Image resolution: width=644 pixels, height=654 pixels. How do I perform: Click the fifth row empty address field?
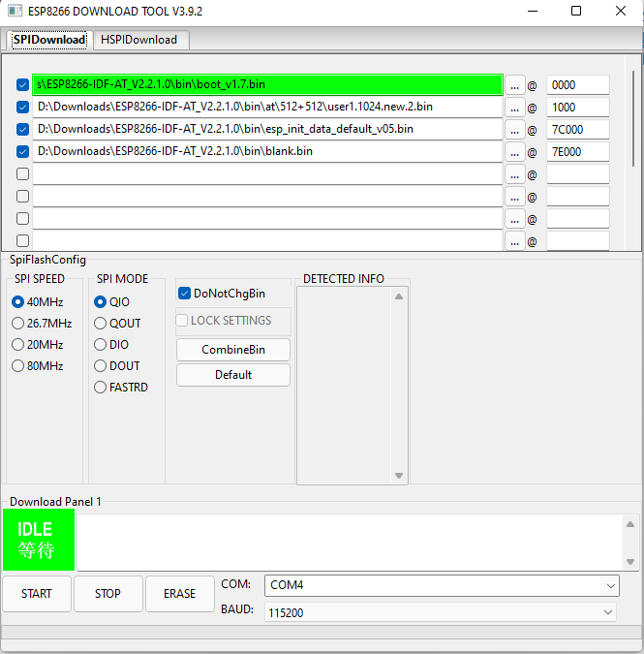[x=578, y=174]
